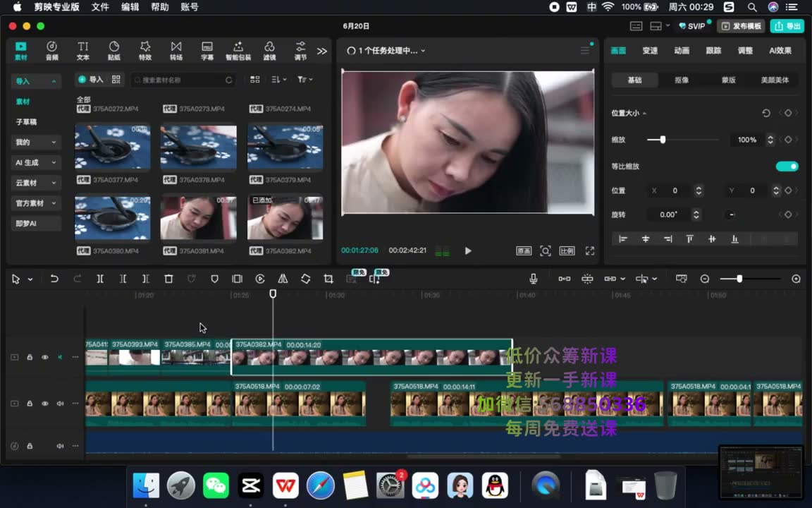Switch to the 动画 animation tab
The width and height of the screenshot is (812, 508).
682,50
